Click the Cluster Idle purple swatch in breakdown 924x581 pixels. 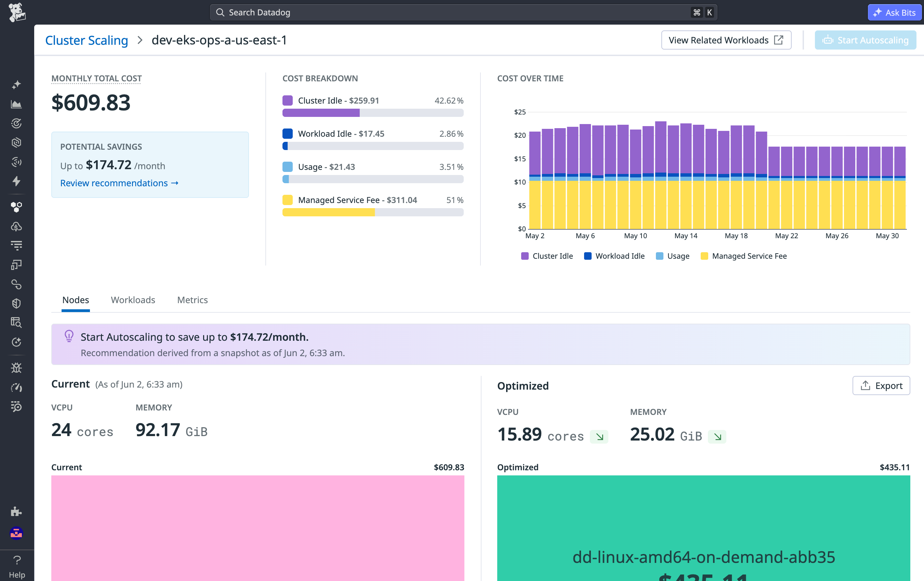287,100
